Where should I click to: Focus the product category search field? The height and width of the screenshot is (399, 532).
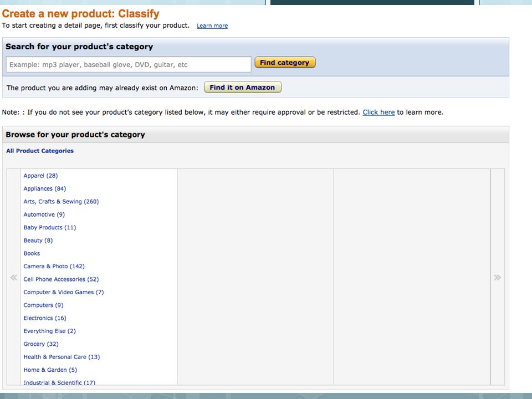coord(129,64)
